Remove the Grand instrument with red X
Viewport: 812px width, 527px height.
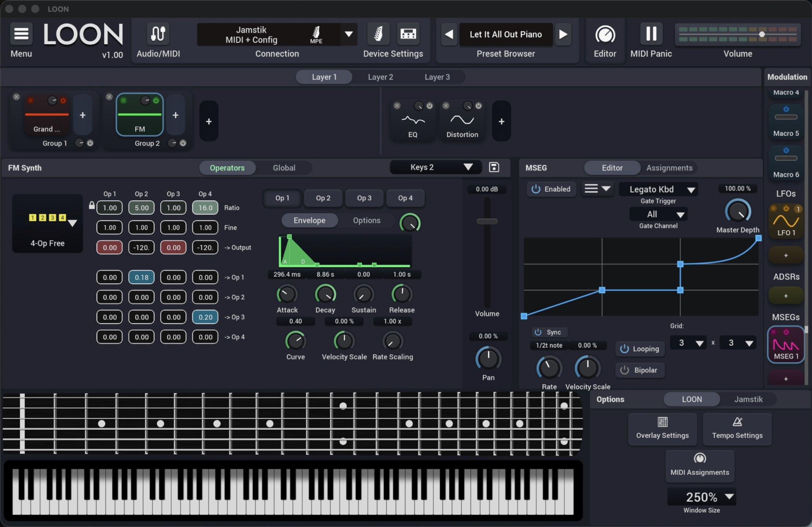point(30,100)
